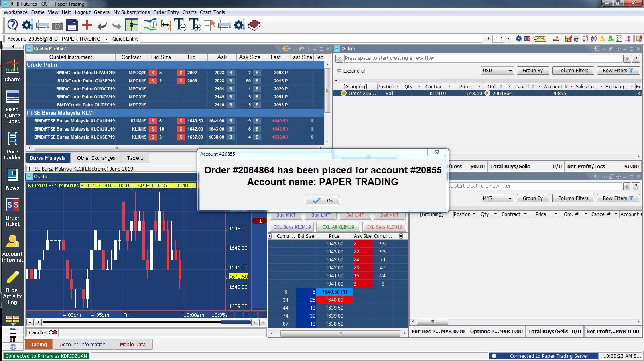Click the yellow tiles icon in sidebar
644x361 pixels.
pyautogui.click(x=13, y=320)
